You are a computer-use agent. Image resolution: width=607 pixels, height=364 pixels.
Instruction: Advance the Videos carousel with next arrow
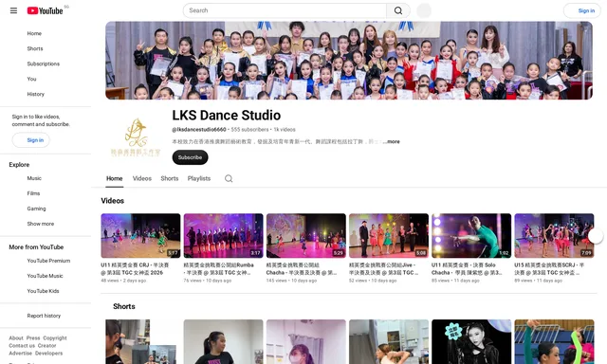click(596, 236)
